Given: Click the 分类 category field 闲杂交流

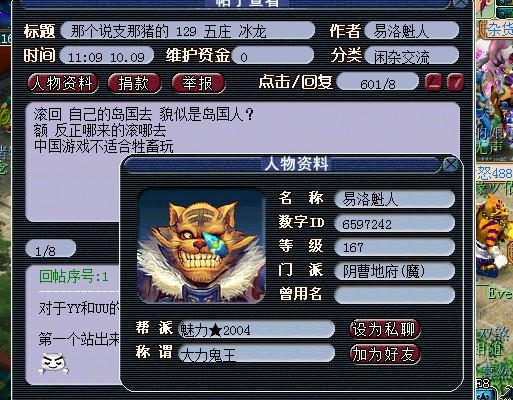Looking at the screenshot, I should coord(412,55).
